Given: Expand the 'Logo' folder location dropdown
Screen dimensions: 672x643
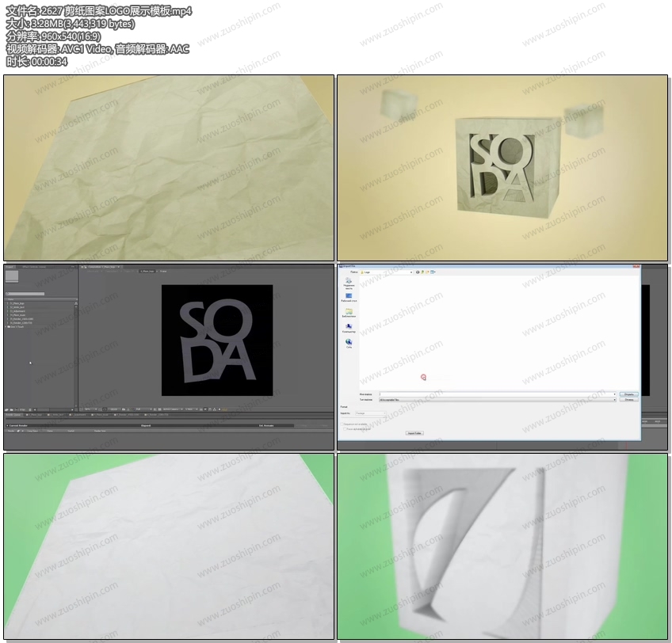Looking at the screenshot, I should click(410, 272).
